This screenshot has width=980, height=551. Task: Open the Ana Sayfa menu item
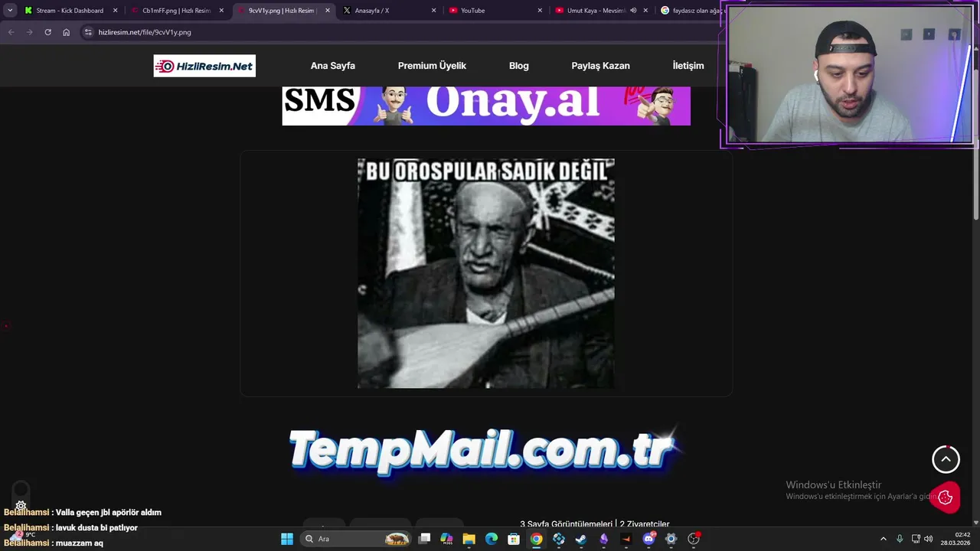click(333, 66)
